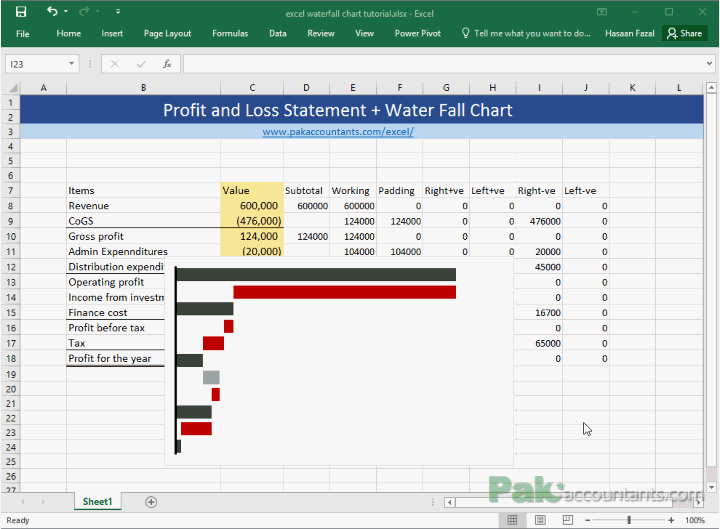Switch to the Insert ribbon tab

(x=112, y=34)
